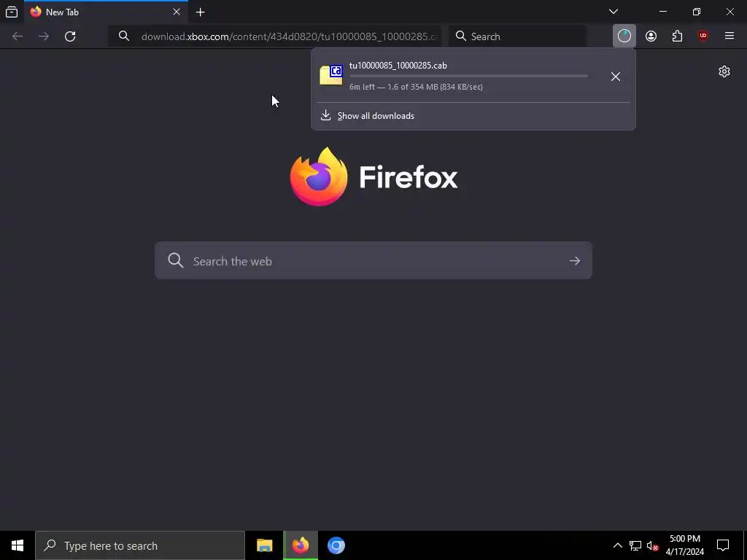Open the Windows Start menu
The image size is (747, 560).
(18, 545)
